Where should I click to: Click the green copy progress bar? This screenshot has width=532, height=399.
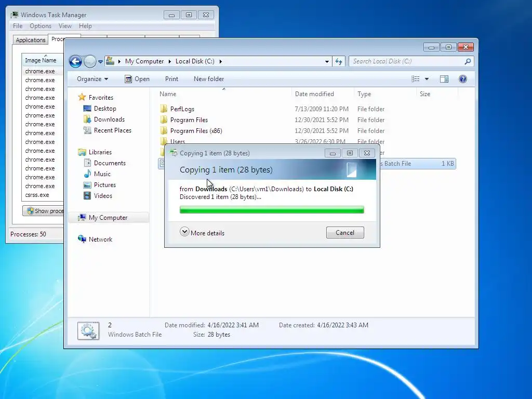point(272,210)
